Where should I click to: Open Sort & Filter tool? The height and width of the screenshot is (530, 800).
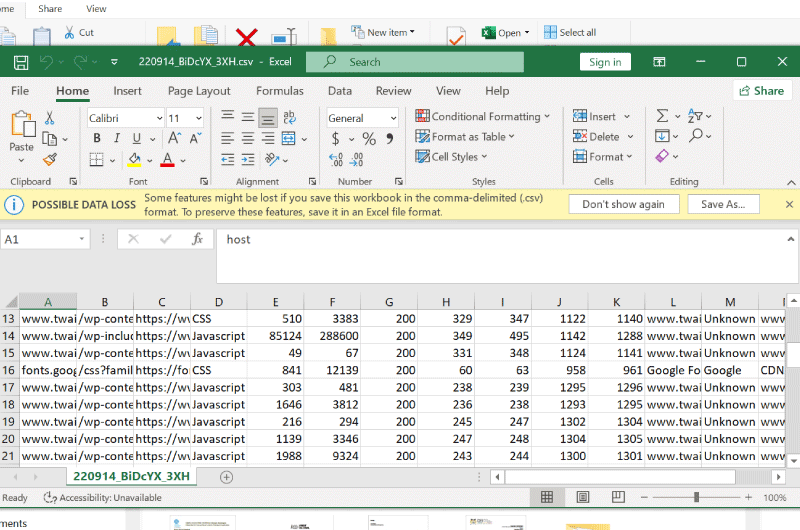click(695, 116)
